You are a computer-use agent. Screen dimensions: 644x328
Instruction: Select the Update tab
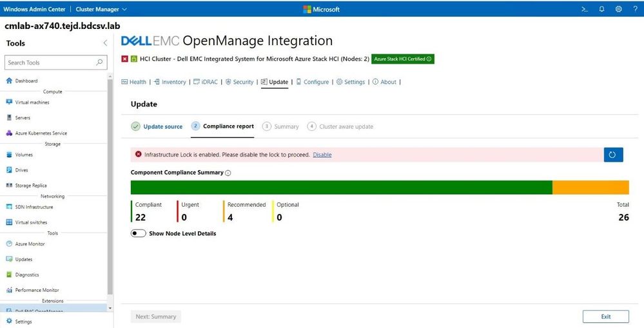(x=275, y=82)
